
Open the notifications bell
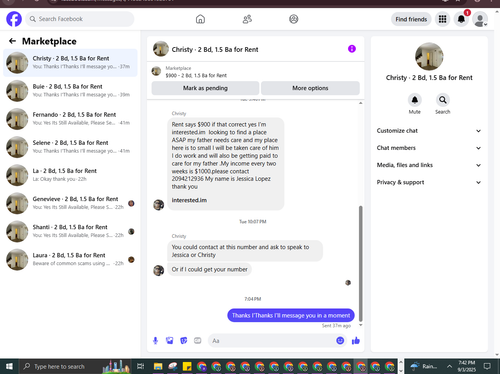[x=461, y=19]
